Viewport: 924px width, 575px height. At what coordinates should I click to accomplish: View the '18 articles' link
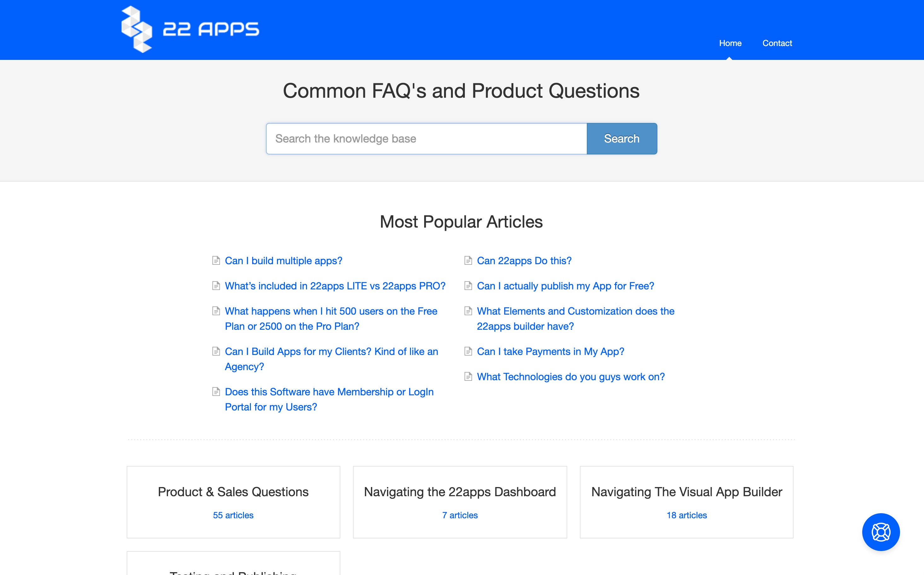686,515
